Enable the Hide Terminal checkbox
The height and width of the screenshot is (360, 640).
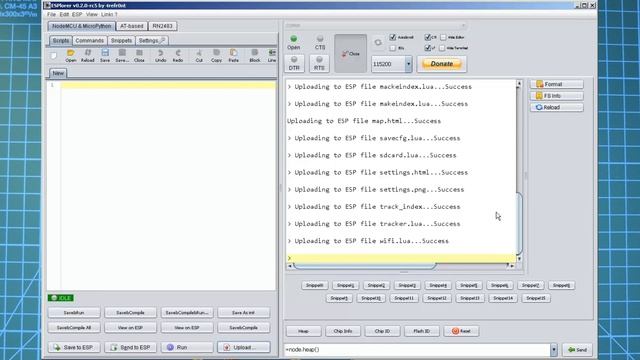click(442, 48)
